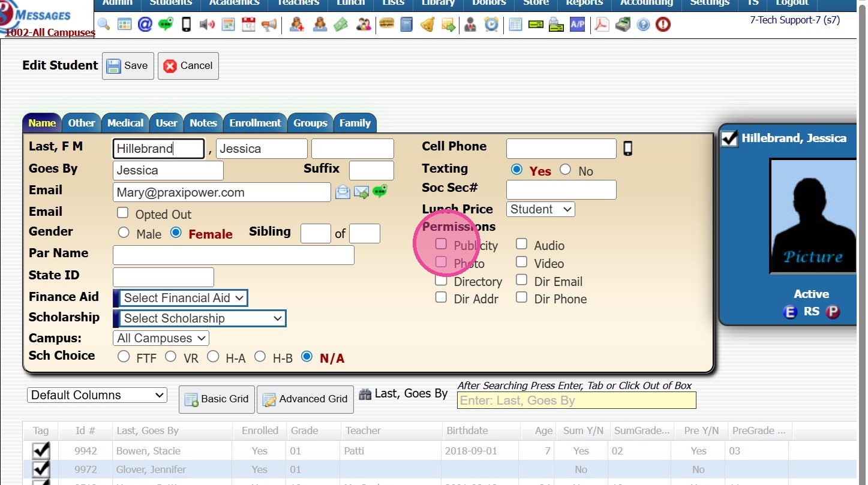Screen dimensions: 868x485
Task: Open the Advanced Grid button
Action: [305, 399]
